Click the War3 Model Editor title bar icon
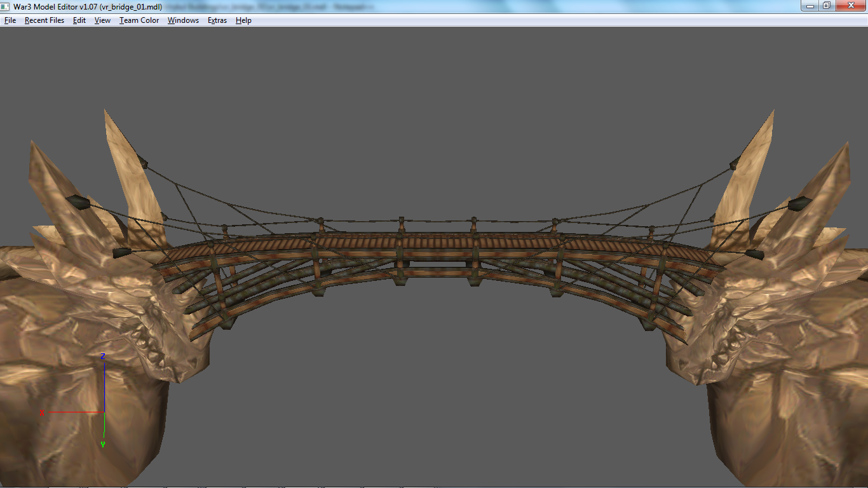The width and height of the screenshot is (868, 488). point(6,6)
